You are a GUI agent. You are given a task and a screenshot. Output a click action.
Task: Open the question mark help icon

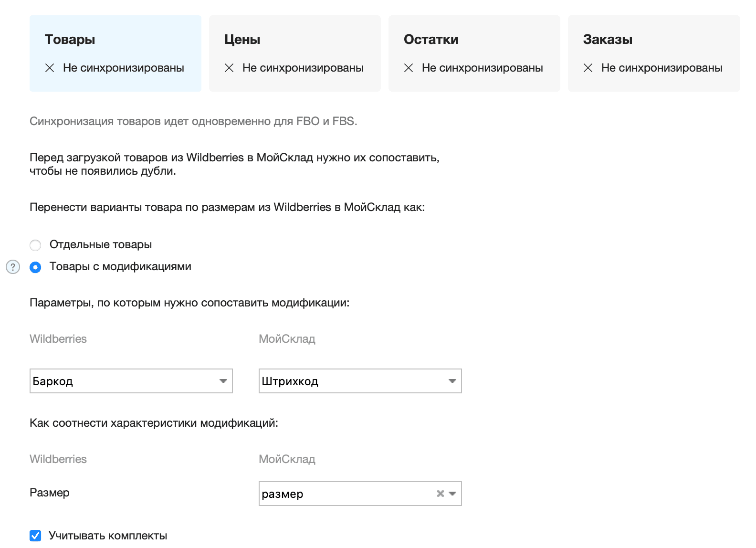coord(13,267)
